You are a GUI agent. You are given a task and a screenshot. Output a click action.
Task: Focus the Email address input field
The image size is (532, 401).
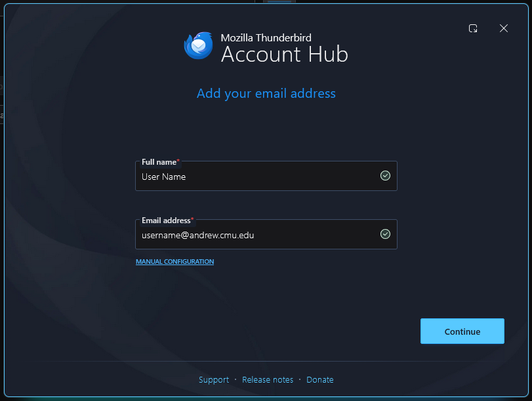[266, 234]
